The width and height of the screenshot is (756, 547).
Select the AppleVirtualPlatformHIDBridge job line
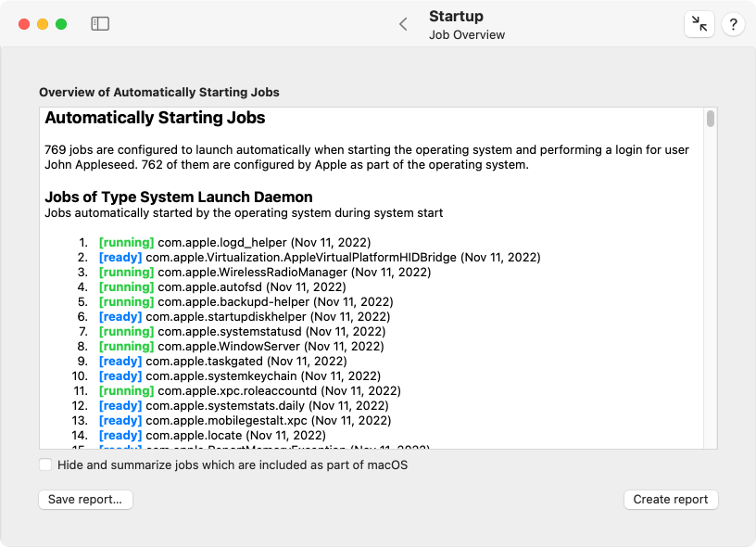click(x=320, y=257)
